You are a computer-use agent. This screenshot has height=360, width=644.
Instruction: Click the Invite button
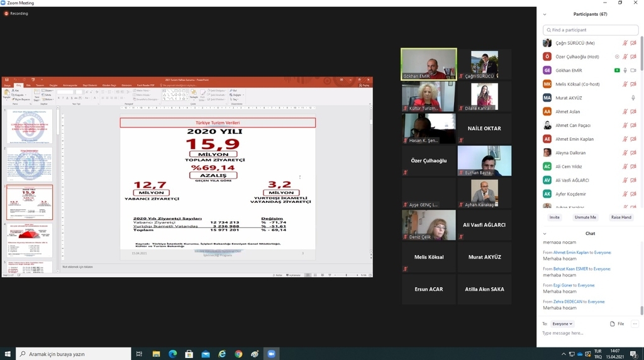(554, 217)
